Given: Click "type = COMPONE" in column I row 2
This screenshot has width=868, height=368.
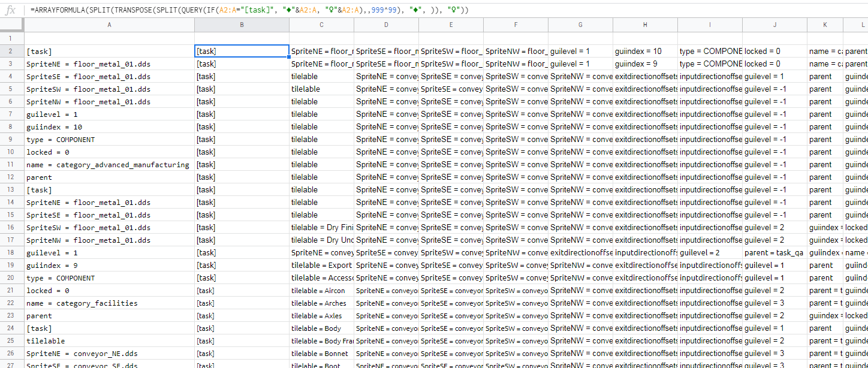Looking at the screenshot, I should [710, 51].
